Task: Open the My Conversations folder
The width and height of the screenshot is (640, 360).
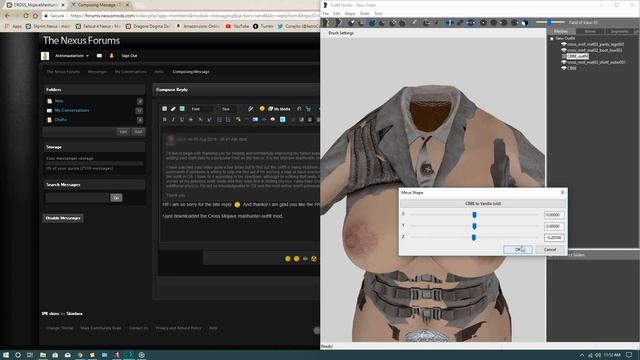Action: [x=72, y=110]
